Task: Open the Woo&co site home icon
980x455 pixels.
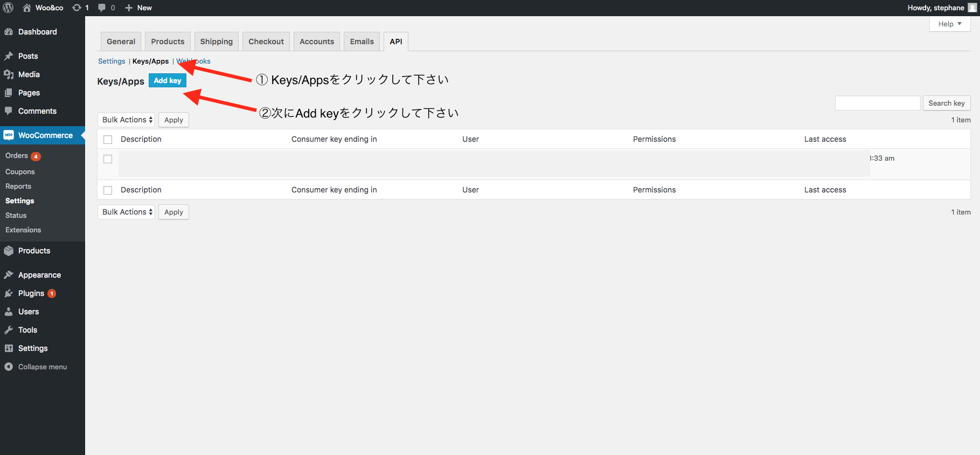Action: tap(27, 8)
